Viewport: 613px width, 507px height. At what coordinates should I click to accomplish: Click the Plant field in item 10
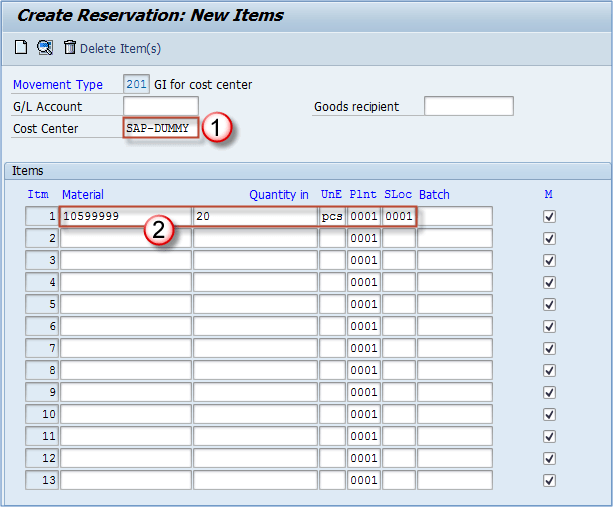(363, 414)
